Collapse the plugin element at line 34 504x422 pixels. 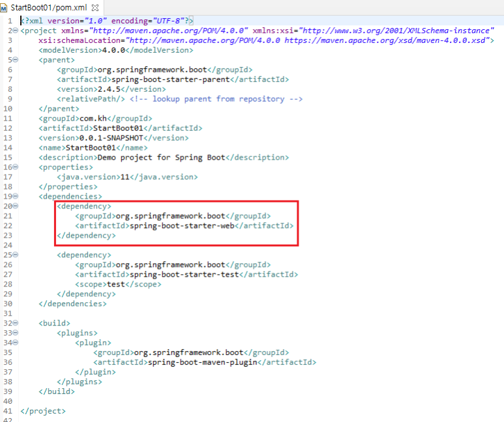click(16, 343)
